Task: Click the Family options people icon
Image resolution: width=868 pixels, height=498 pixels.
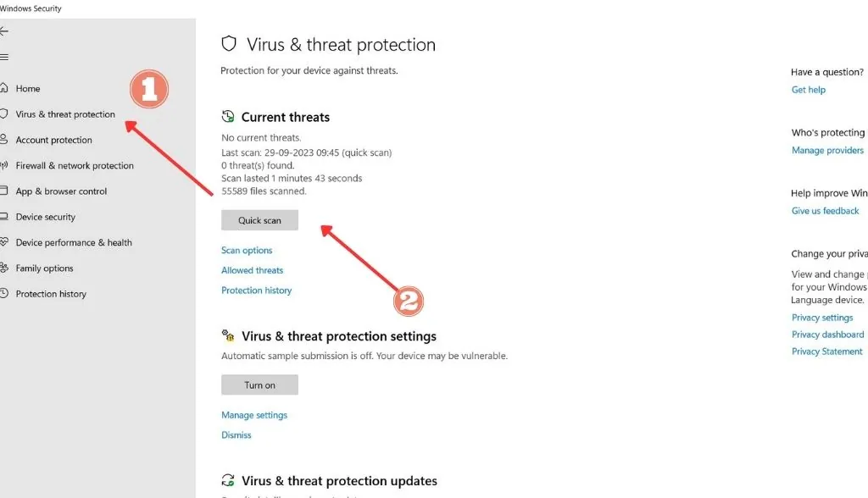Action: tap(4, 268)
